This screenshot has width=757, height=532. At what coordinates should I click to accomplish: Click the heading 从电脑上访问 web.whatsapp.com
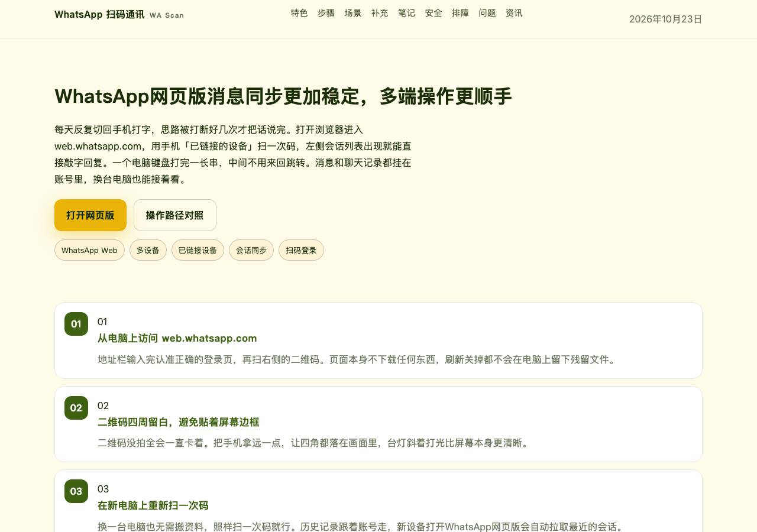[x=177, y=338]
